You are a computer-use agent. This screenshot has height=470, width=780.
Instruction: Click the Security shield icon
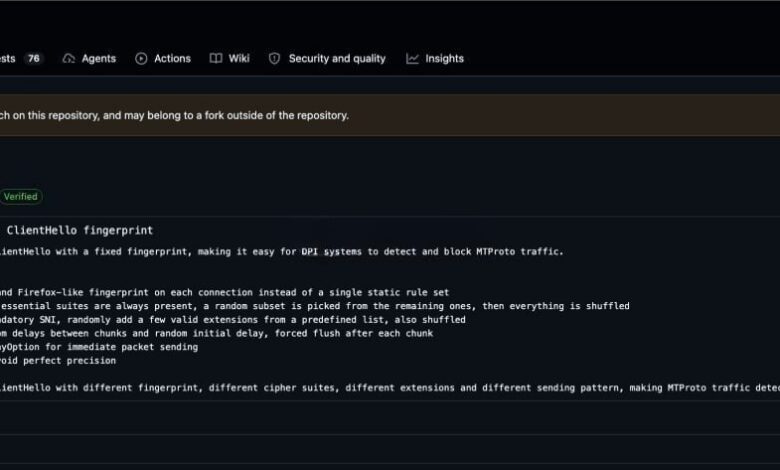275,59
